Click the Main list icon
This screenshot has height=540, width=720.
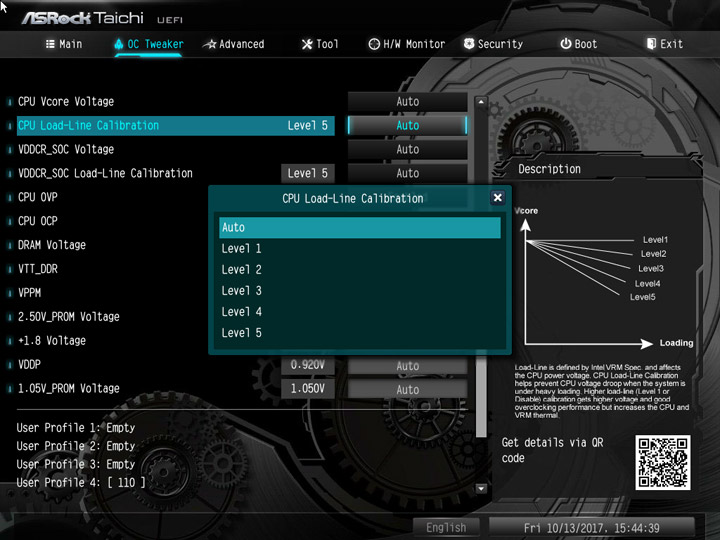click(50, 44)
